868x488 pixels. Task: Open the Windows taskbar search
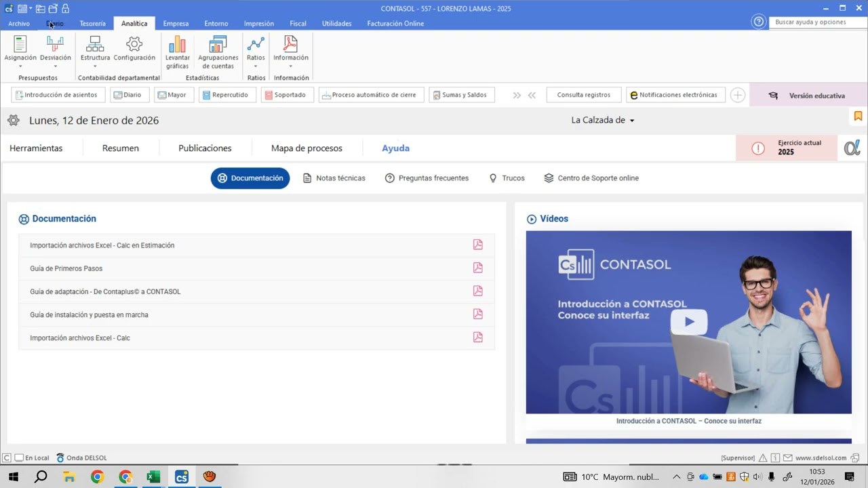[x=41, y=477]
